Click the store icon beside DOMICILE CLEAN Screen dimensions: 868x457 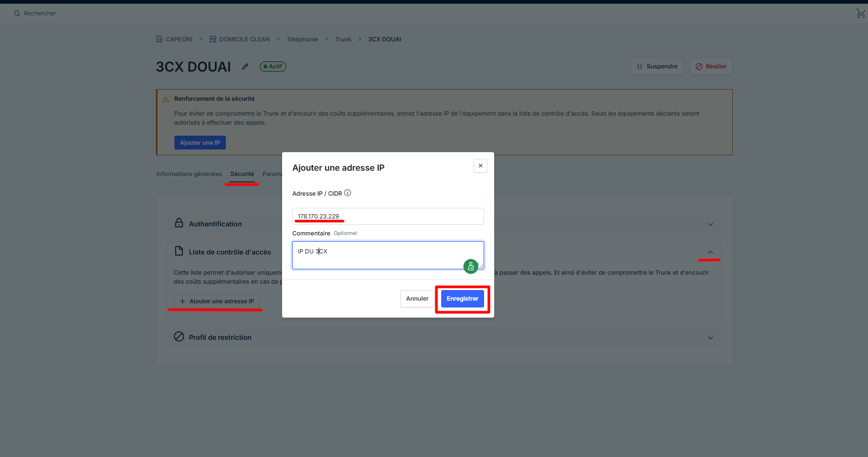(213, 39)
